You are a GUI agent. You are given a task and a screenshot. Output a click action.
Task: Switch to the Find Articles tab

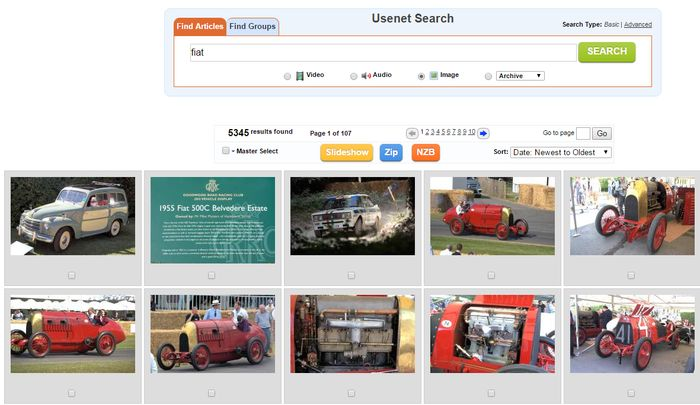click(x=198, y=26)
